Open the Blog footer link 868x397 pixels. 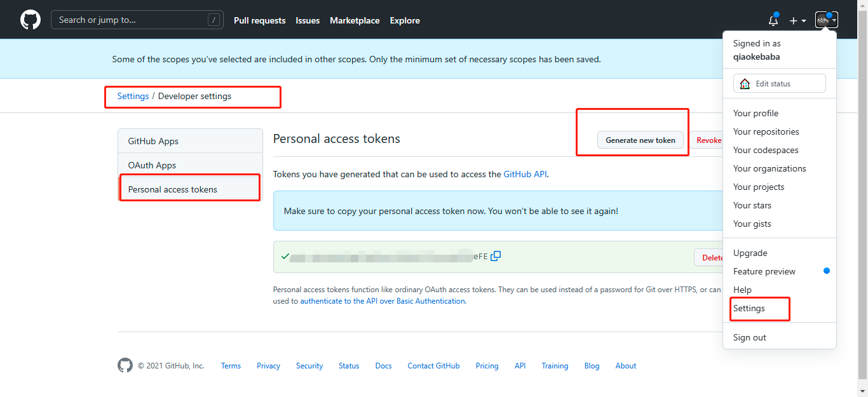tap(592, 366)
